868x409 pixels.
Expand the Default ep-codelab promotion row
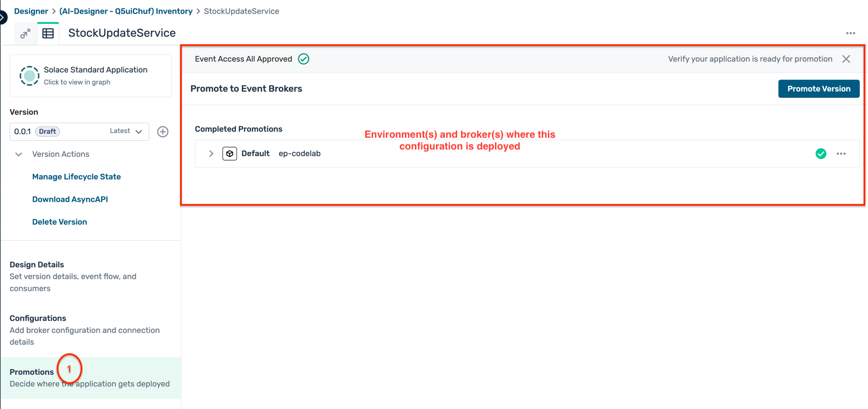(211, 154)
